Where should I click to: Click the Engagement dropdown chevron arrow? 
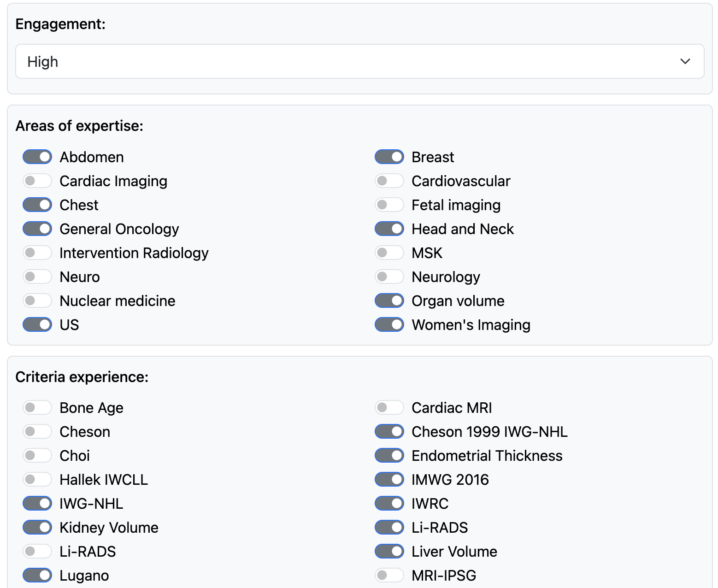coord(685,61)
